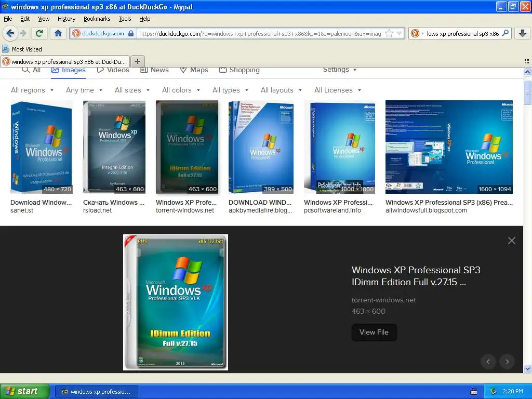This screenshot has height=399, width=532.
Task: Open the View menu
Action: tap(44, 19)
